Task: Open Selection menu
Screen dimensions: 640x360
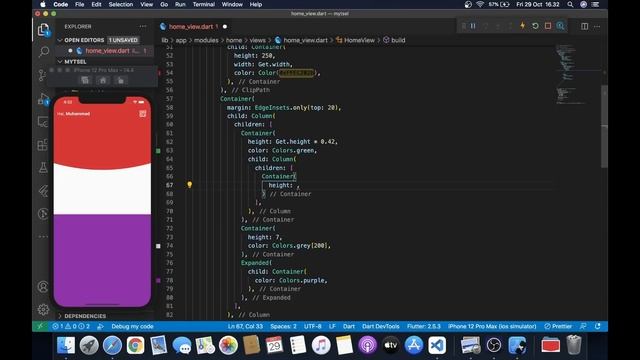Action: coord(121,4)
